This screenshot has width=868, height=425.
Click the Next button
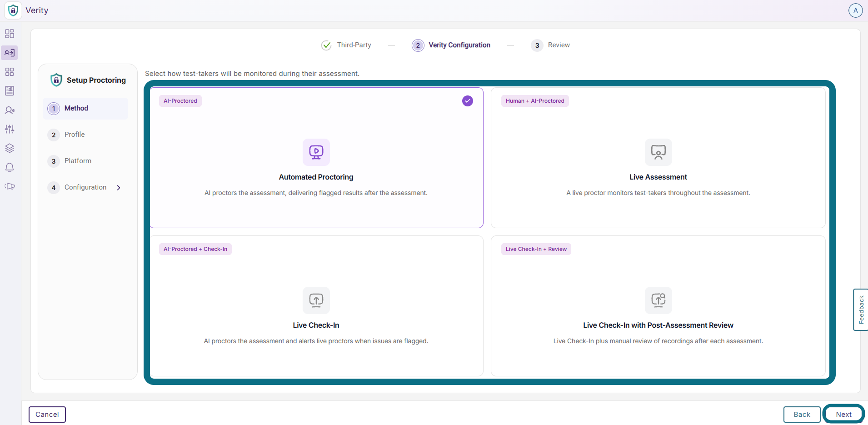[x=843, y=415]
